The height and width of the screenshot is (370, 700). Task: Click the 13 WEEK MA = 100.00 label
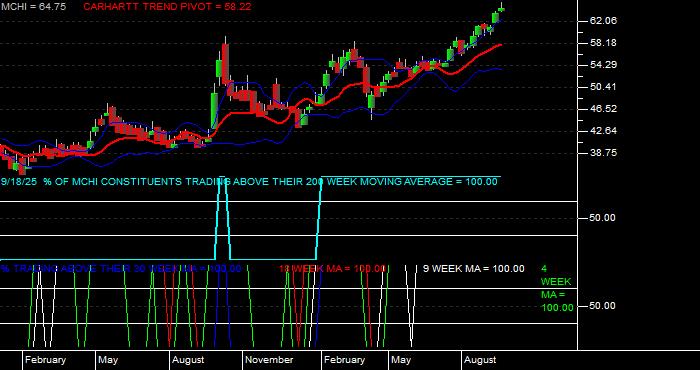pyautogui.click(x=332, y=269)
